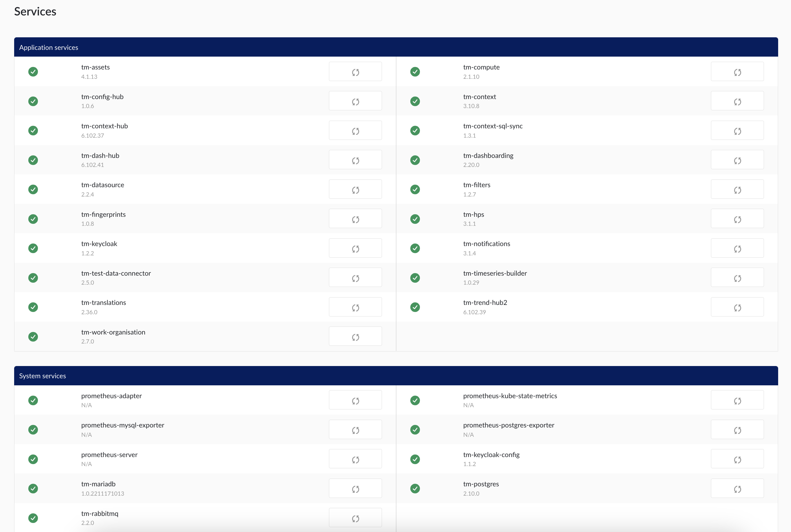791x532 pixels.
Task: Click tm-keycloak status check icon
Action: pos(33,248)
